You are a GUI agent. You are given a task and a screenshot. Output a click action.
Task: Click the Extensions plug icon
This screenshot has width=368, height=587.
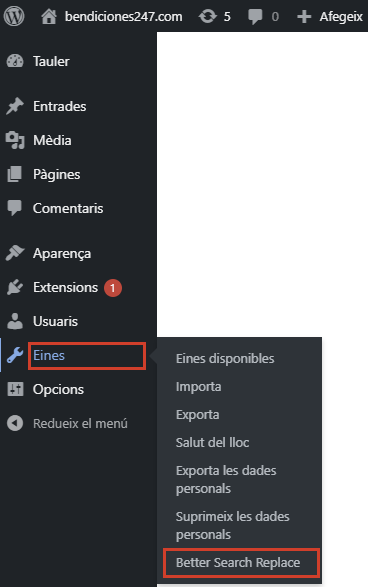(x=15, y=288)
